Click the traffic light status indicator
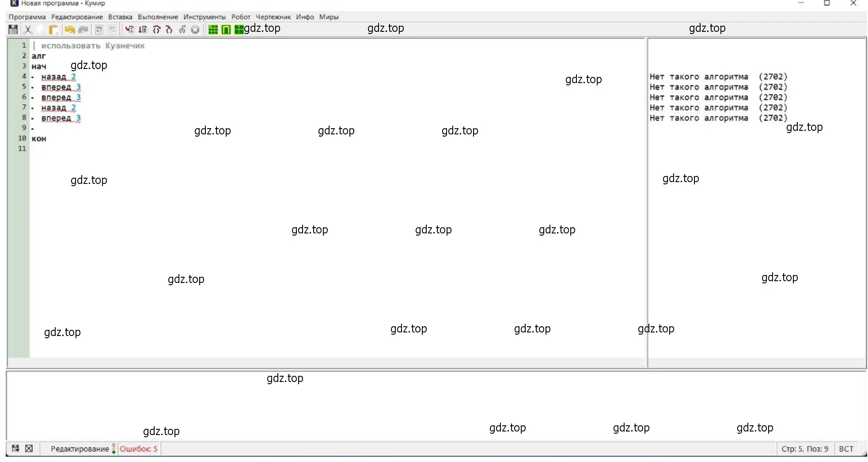 114,448
